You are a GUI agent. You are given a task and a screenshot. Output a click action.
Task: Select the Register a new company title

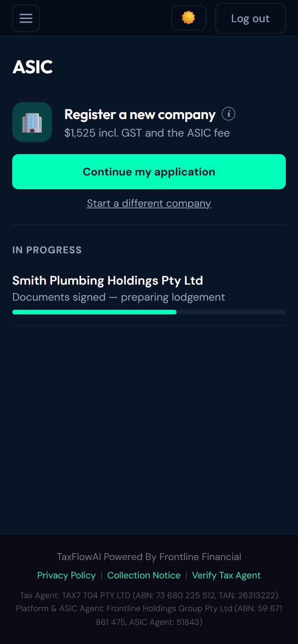click(140, 114)
